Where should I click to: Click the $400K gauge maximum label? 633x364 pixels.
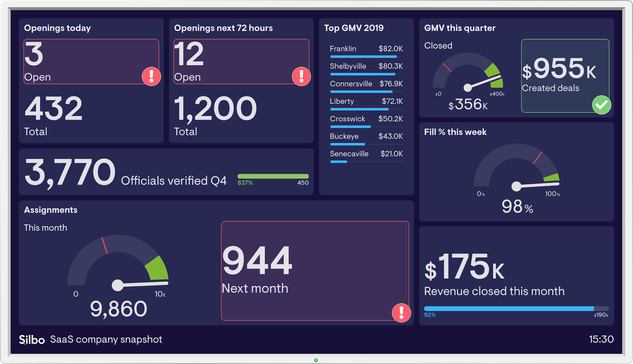tap(497, 94)
